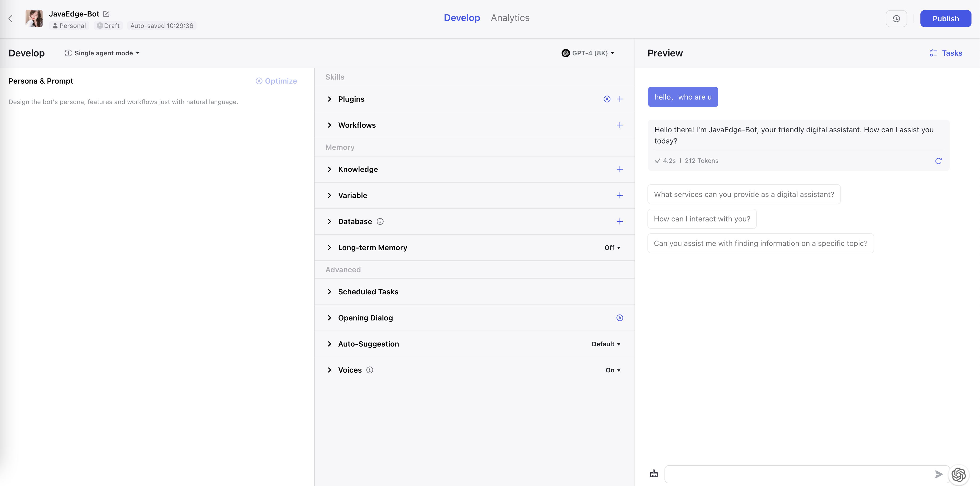Add a new Workflow with plus icon

(x=620, y=125)
